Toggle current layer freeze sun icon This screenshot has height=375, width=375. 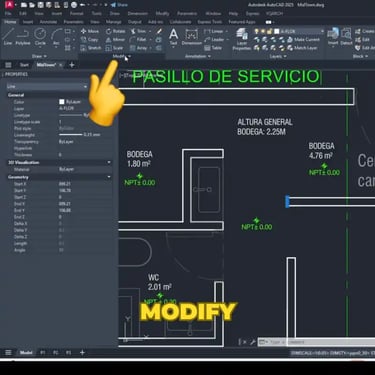[263, 31]
